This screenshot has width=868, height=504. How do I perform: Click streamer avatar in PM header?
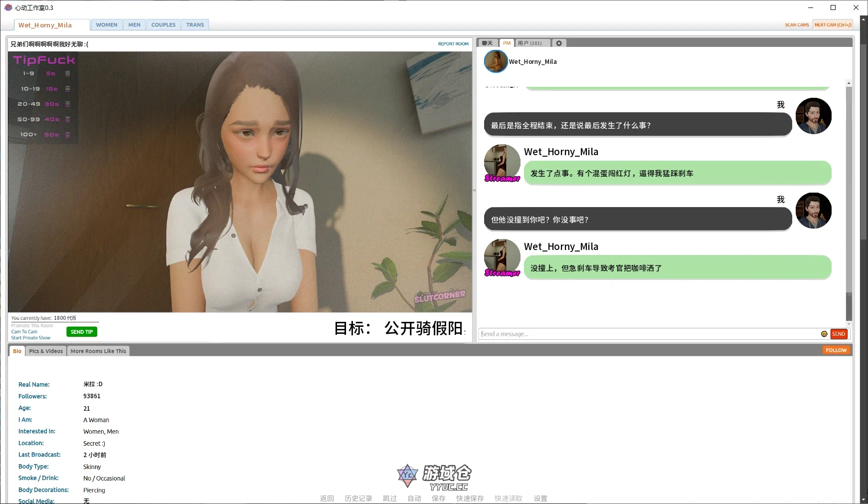click(x=496, y=62)
